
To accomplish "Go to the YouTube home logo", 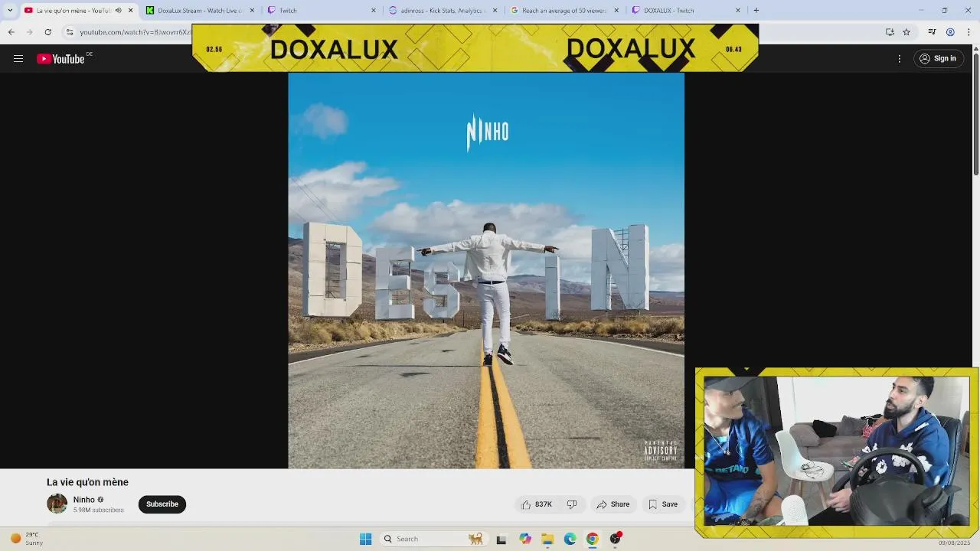I will click(x=60, y=59).
